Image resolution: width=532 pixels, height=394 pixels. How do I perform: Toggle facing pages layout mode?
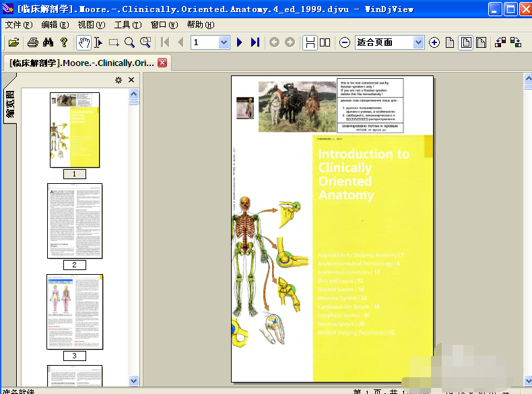325,42
